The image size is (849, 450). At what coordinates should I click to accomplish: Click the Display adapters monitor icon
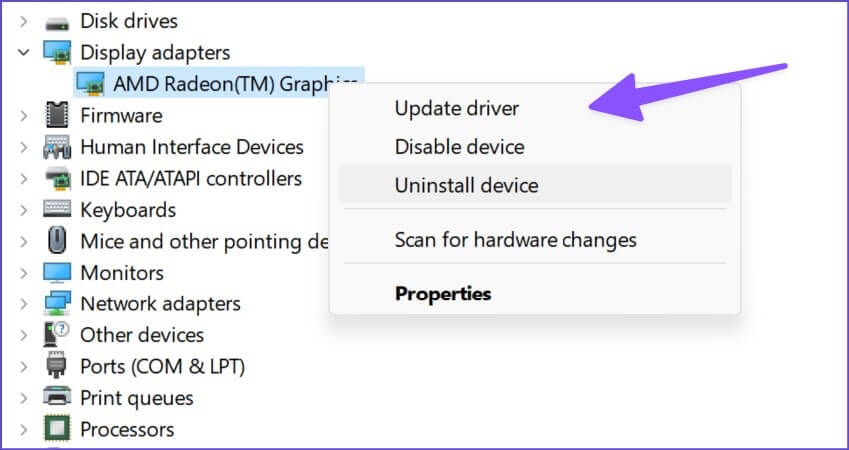click(58, 52)
